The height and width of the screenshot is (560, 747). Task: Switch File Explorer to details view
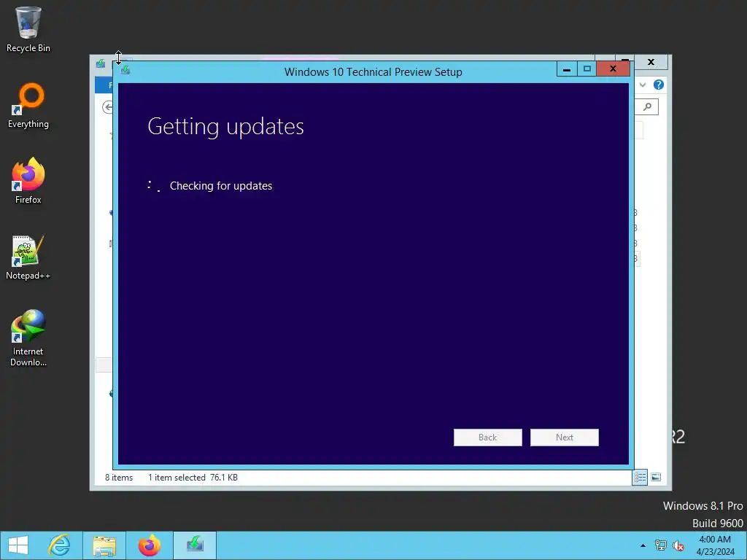coord(640,477)
